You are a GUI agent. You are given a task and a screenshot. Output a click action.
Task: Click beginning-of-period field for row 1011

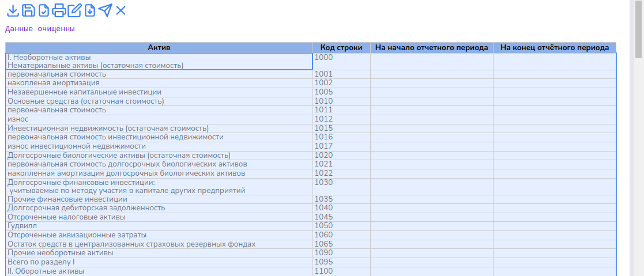(432, 110)
